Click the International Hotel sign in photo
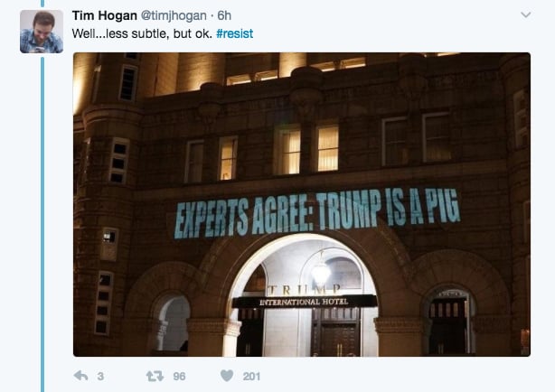Image resolution: width=555 pixels, height=392 pixels. (x=304, y=302)
